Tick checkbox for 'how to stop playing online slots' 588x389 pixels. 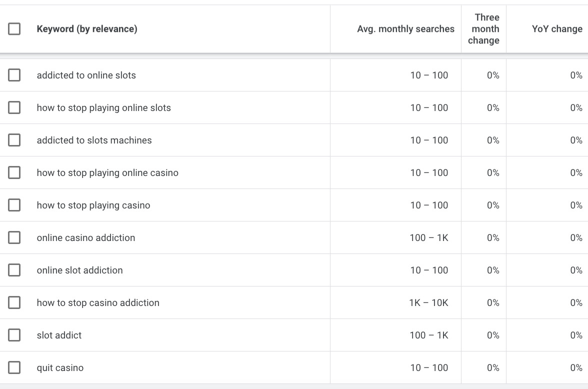pos(14,107)
